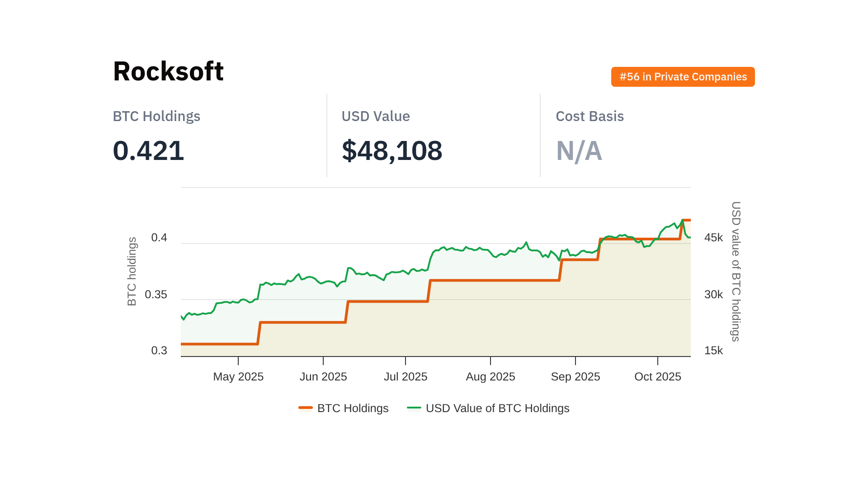Image resolution: width=868 pixels, height=488 pixels.
Task: Click the Sep 2025 axis label
Action: click(x=576, y=376)
